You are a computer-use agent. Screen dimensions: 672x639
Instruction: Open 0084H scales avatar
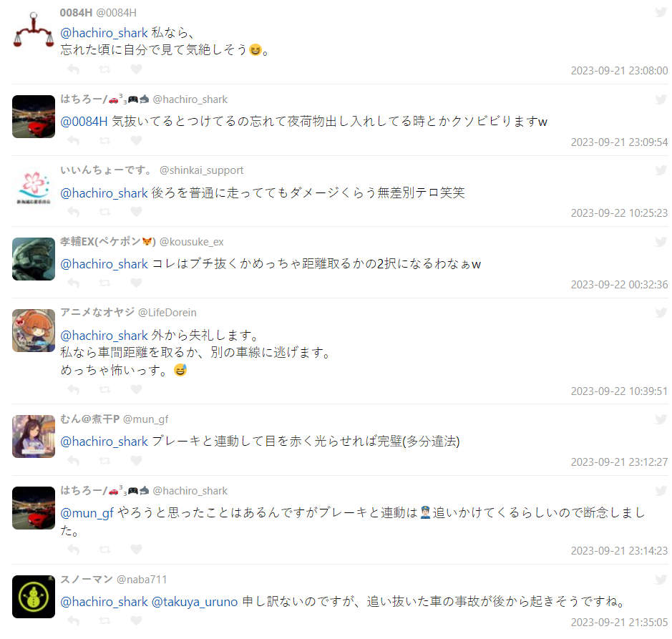(34, 31)
